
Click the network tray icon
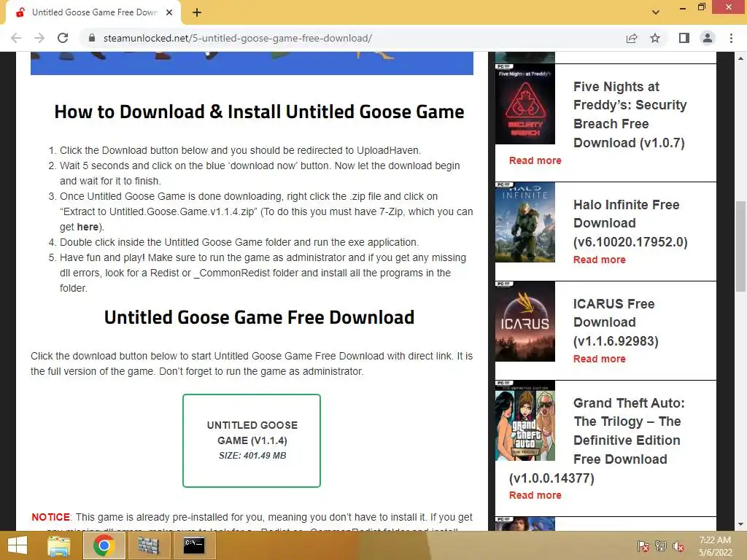[x=661, y=546]
